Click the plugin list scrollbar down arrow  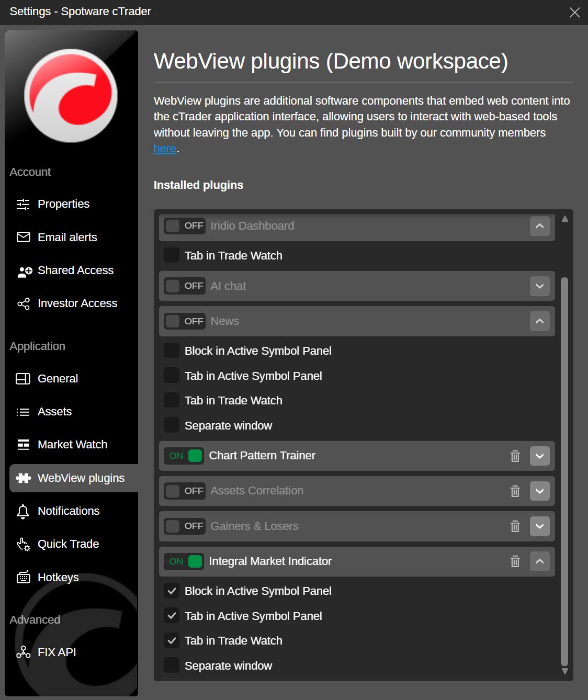pyautogui.click(x=564, y=671)
